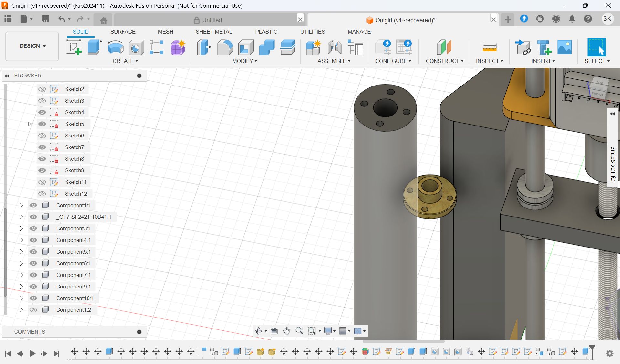
Task: Switch to the PLASTIC tab
Action: point(266,32)
